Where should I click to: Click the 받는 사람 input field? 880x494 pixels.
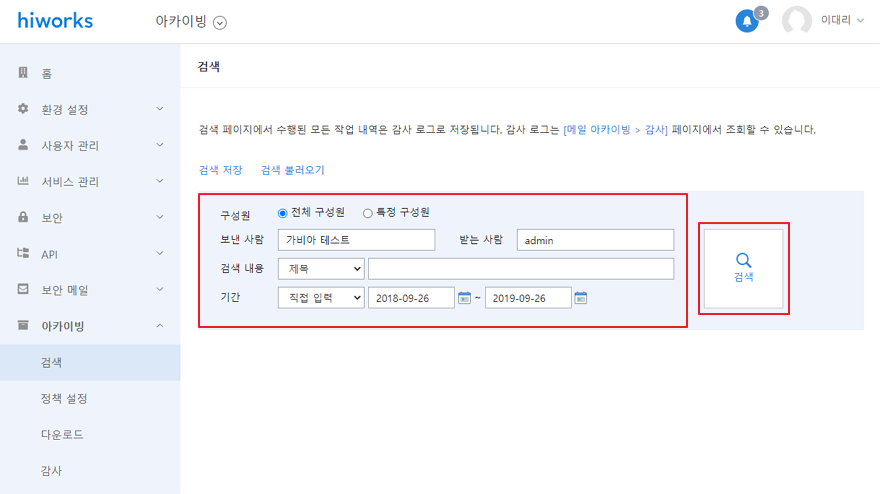[x=595, y=240]
